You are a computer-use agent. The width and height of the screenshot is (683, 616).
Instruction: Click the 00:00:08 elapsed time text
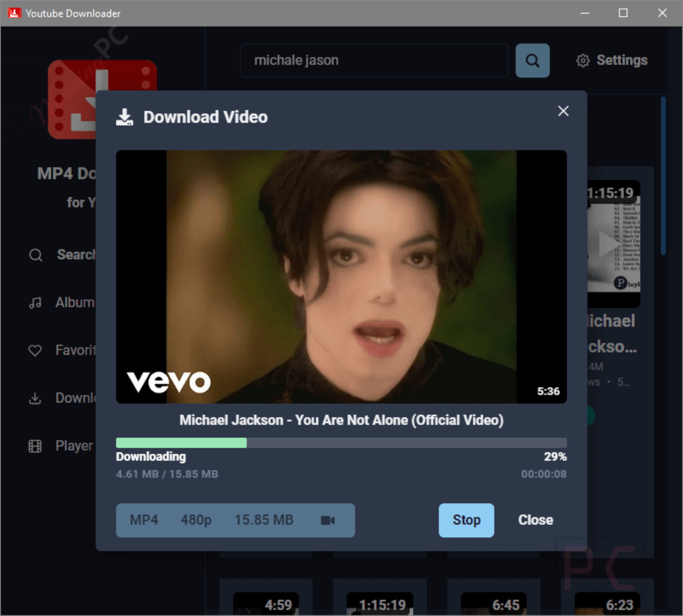pos(544,474)
